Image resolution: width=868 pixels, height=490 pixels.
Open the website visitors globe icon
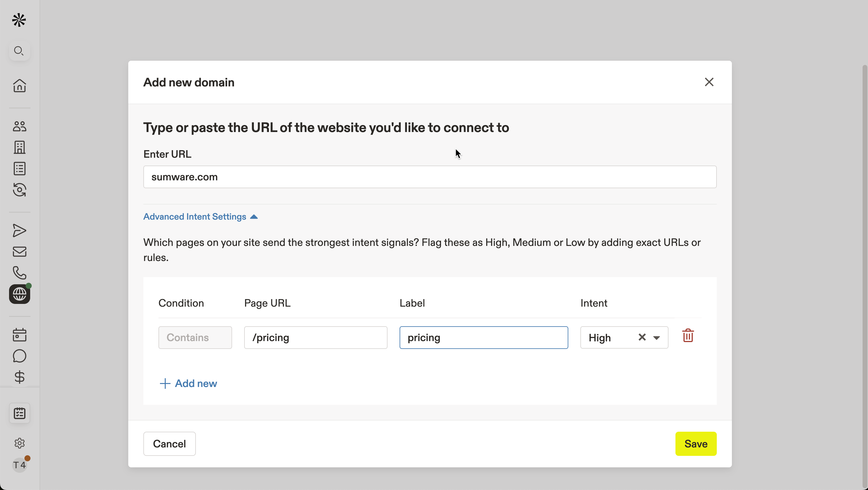(x=20, y=294)
